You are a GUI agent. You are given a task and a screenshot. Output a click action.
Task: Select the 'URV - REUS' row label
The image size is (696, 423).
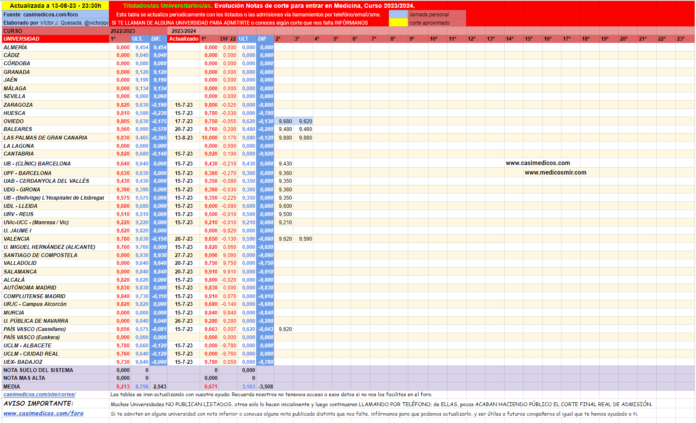click(x=19, y=214)
